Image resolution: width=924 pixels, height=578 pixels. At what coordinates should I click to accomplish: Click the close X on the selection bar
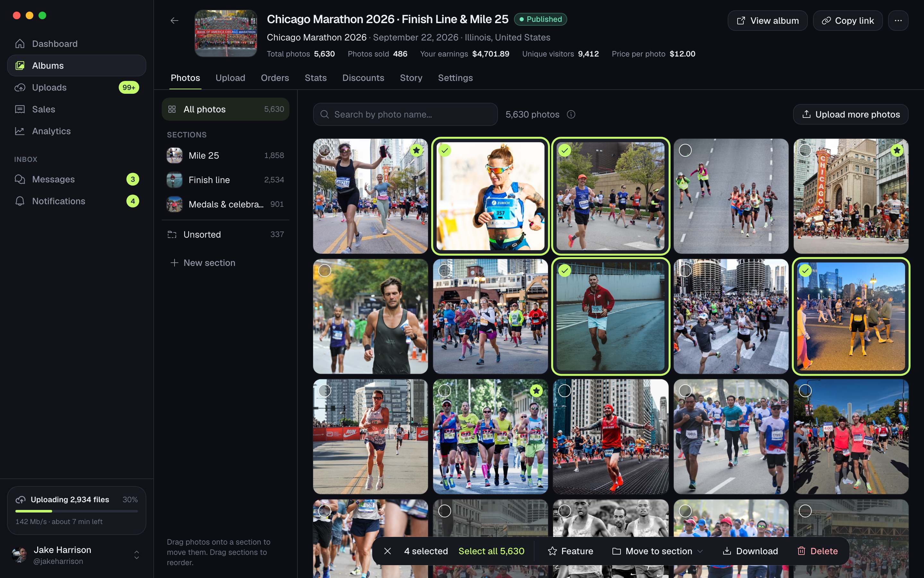[x=387, y=551]
